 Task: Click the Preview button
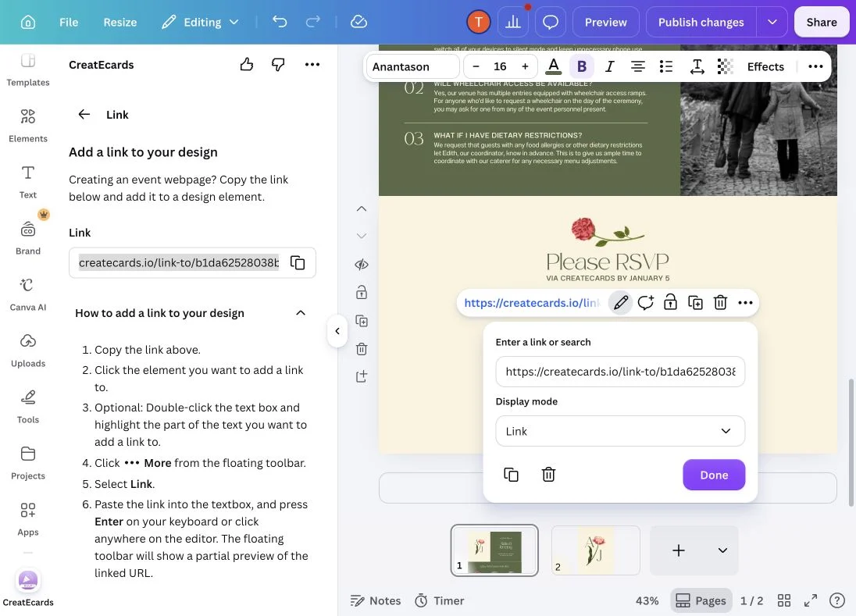(605, 23)
